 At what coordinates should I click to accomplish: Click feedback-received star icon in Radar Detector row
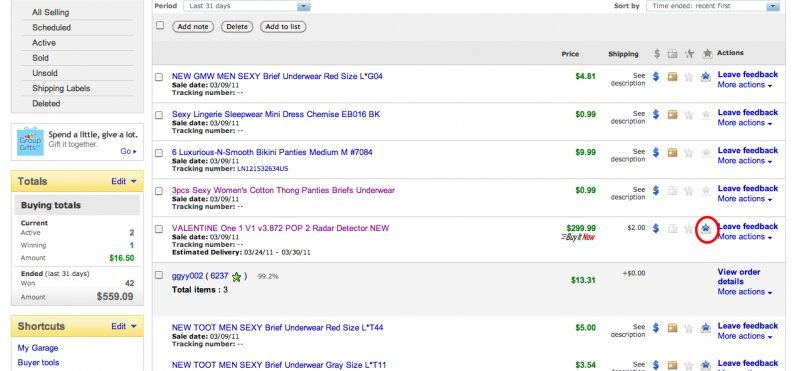click(706, 229)
